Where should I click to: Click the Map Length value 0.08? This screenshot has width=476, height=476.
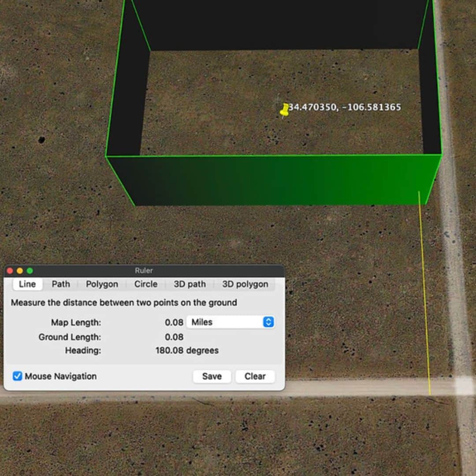coord(174,322)
